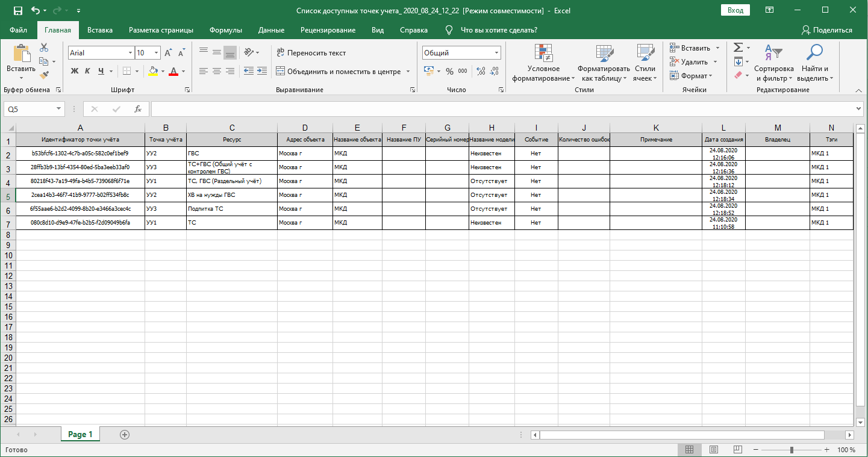The width and height of the screenshot is (868, 457).
Task: Click the accounting number format icon
Action: point(429,71)
